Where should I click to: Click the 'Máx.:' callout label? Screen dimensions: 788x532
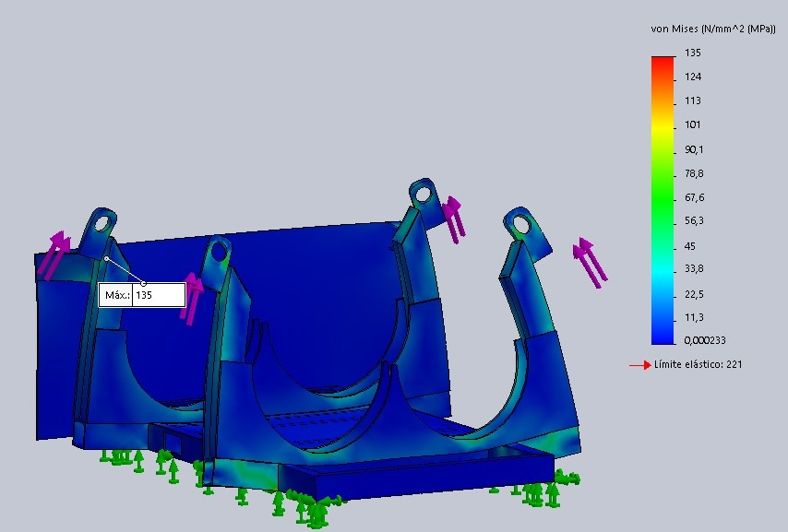pyautogui.click(x=117, y=295)
